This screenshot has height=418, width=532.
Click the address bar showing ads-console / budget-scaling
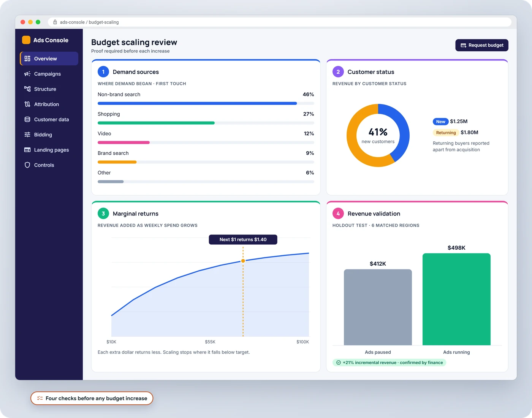pos(280,22)
